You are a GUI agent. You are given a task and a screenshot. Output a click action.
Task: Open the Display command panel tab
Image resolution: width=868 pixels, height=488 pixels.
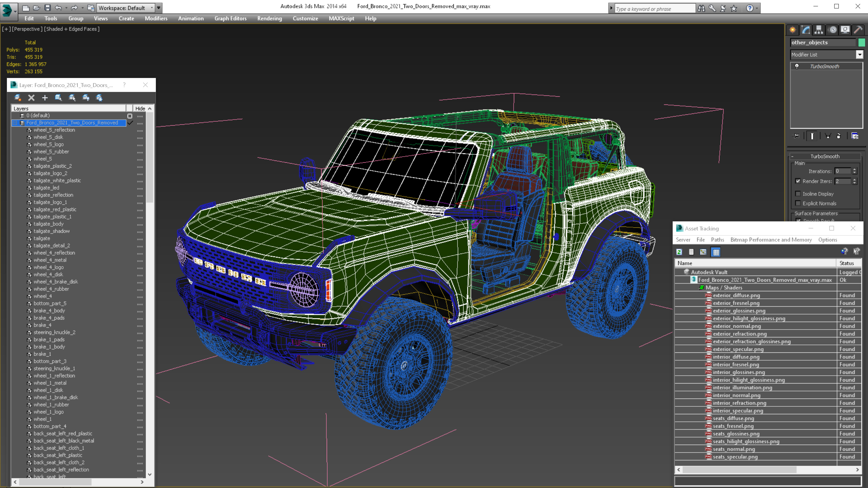845,30
